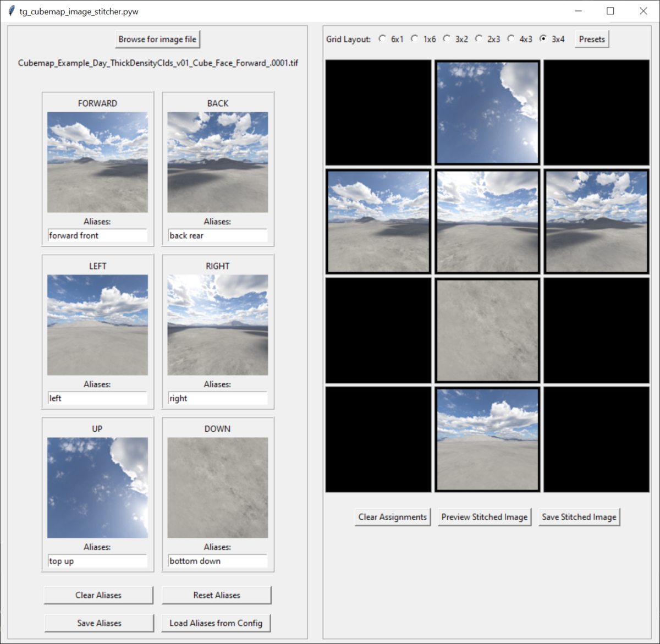Click the loaded .tif filename text

[x=158, y=63]
